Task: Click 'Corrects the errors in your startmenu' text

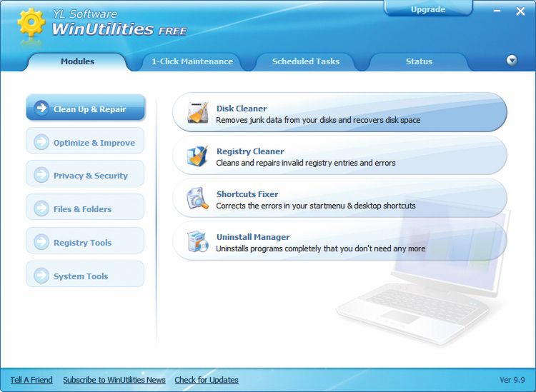Action: (316, 206)
